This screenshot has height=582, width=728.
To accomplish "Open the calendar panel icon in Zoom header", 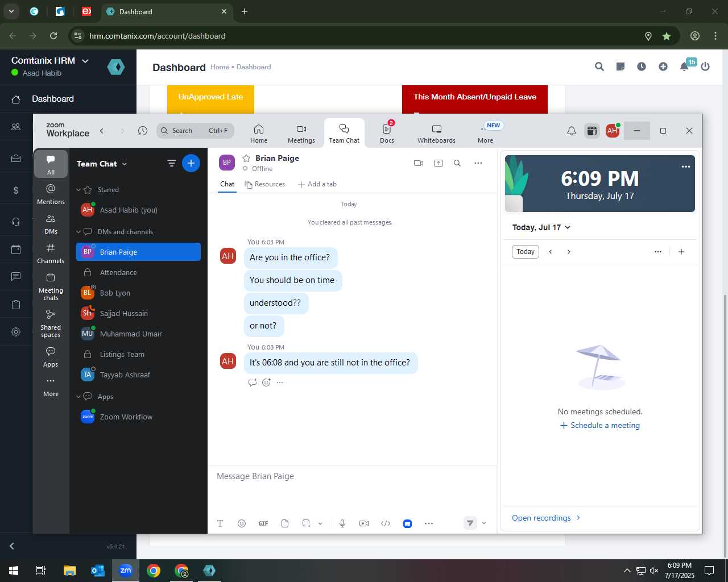I will point(592,131).
